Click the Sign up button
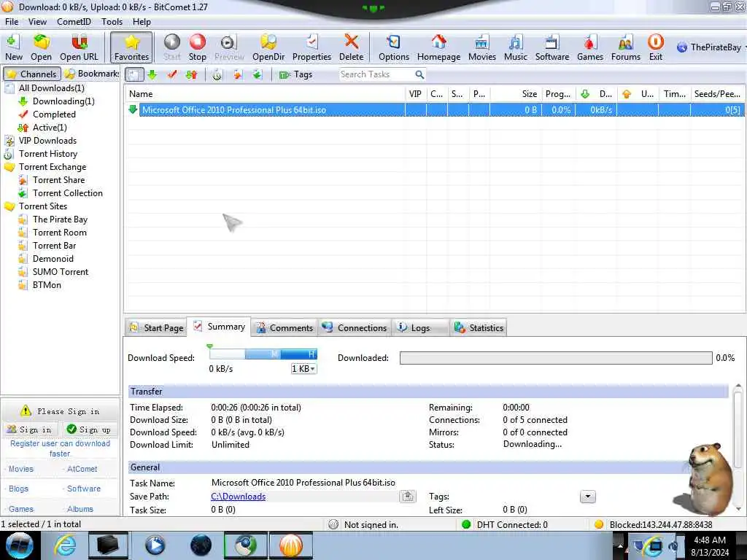The width and height of the screenshot is (747, 560). 89,429
